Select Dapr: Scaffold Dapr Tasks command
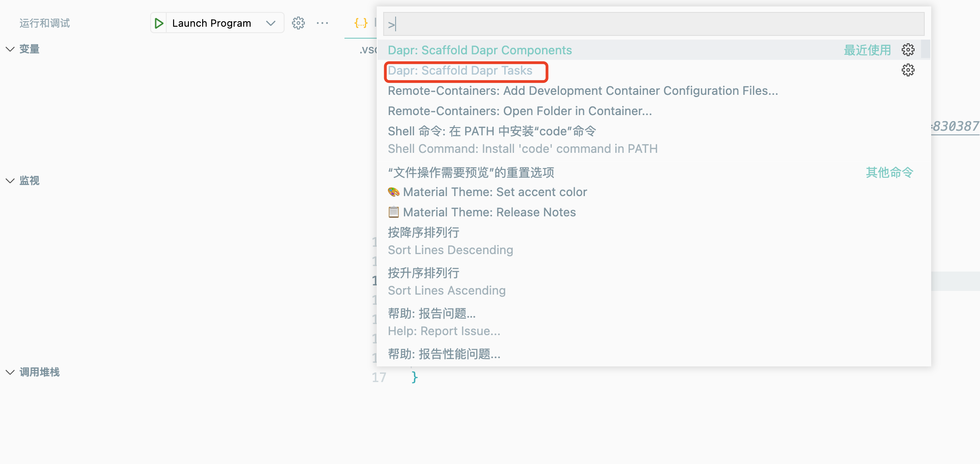Viewport: 980px width, 464px height. pyautogui.click(x=460, y=70)
